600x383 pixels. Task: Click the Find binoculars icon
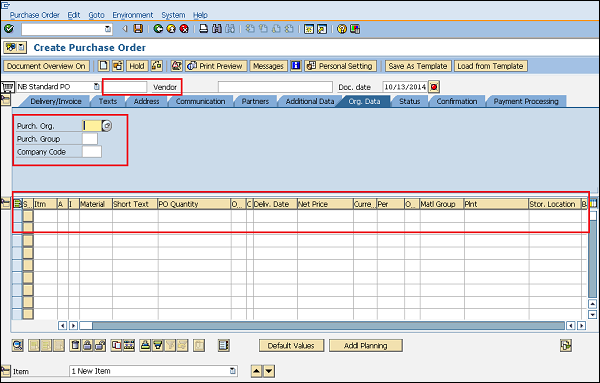point(217,29)
